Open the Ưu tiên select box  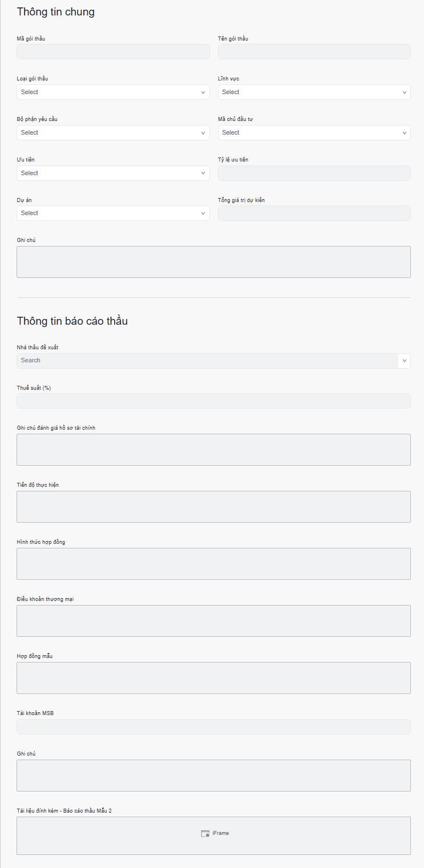click(x=113, y=173)
